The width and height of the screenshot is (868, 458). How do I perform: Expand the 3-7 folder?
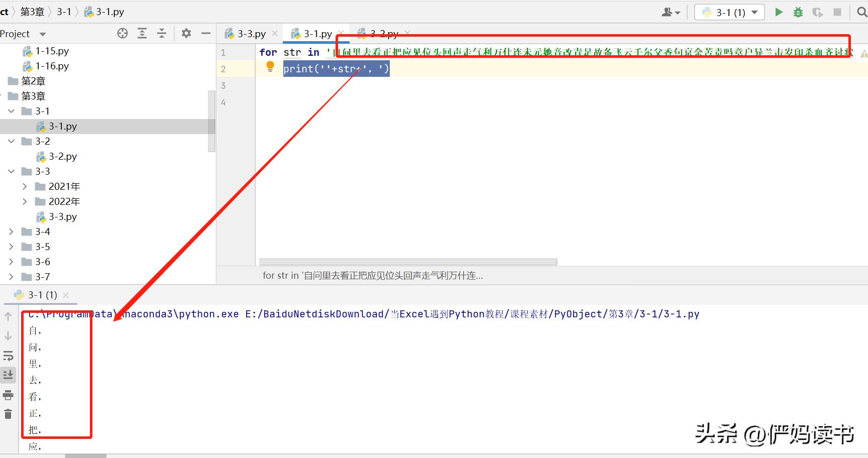[11, 277]
